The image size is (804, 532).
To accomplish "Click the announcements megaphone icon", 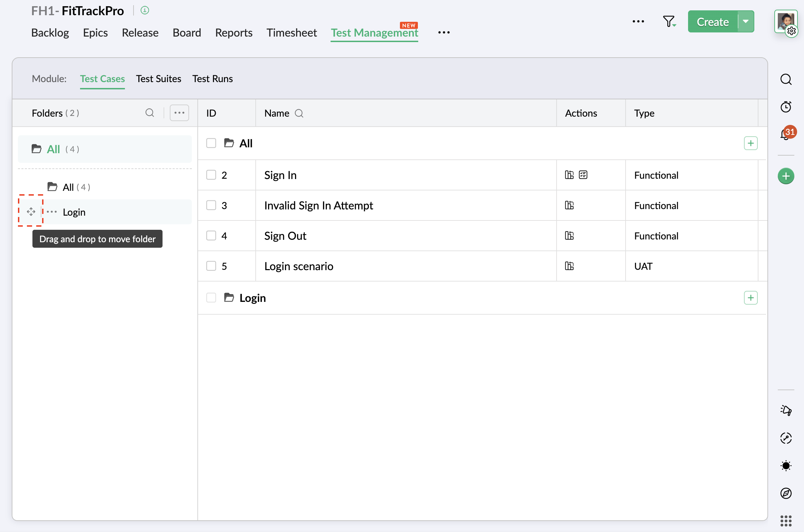I will (x=786, y=410).
